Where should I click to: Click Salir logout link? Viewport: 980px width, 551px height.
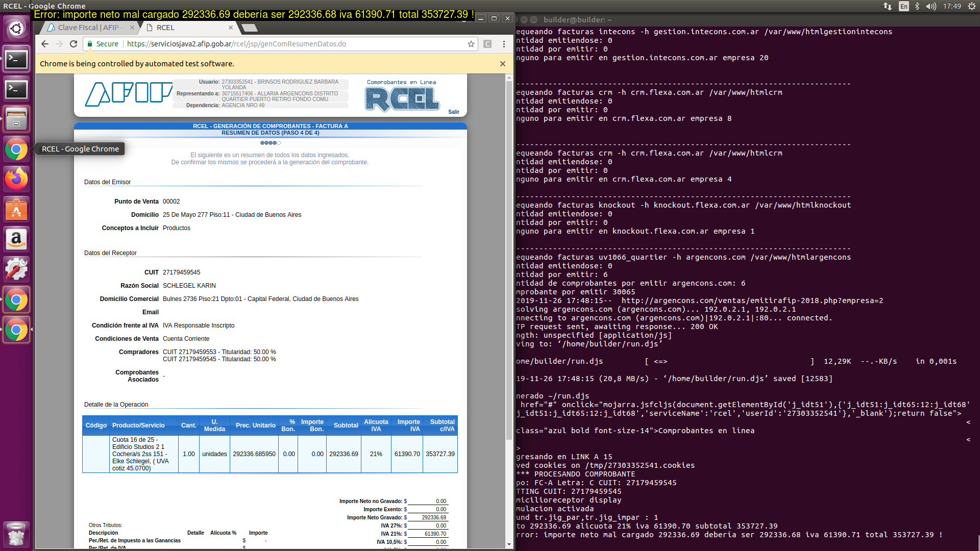click(454, 112)
